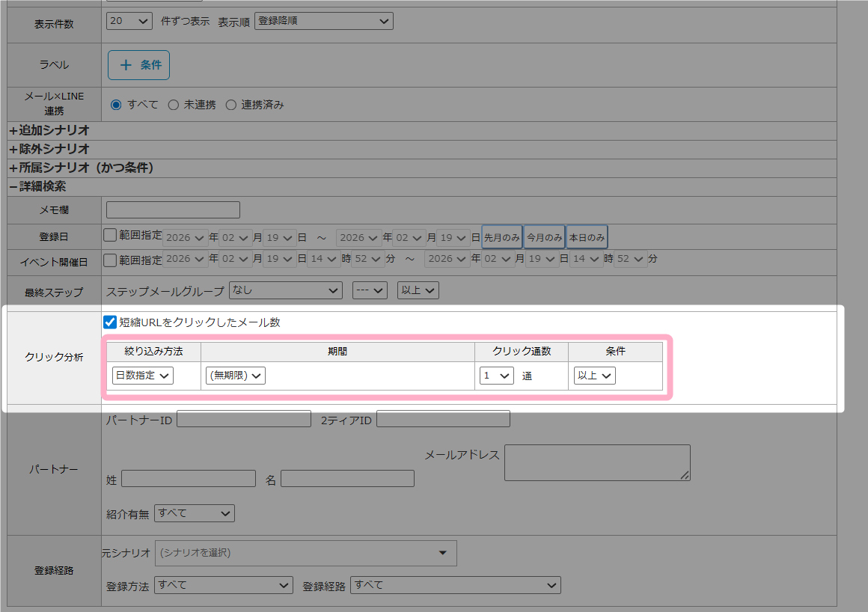The width and height of the screenshot is (868, 612).
Task: Enable イベント開催日 範囲指定 checkbox
Action: (110, 260)
